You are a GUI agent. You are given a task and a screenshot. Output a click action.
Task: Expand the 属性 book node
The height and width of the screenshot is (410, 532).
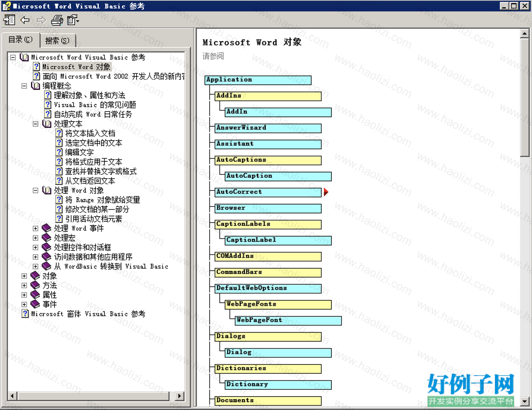tap(24, 295)
